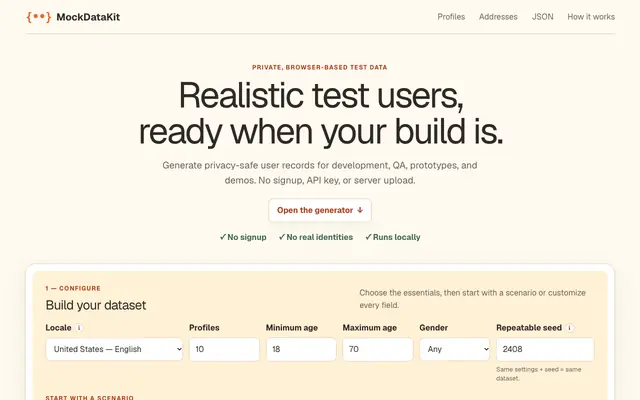This screenshot has width=640, height=400.
Task: Click the Private, browser-based test data label
Action: [320, 67]
